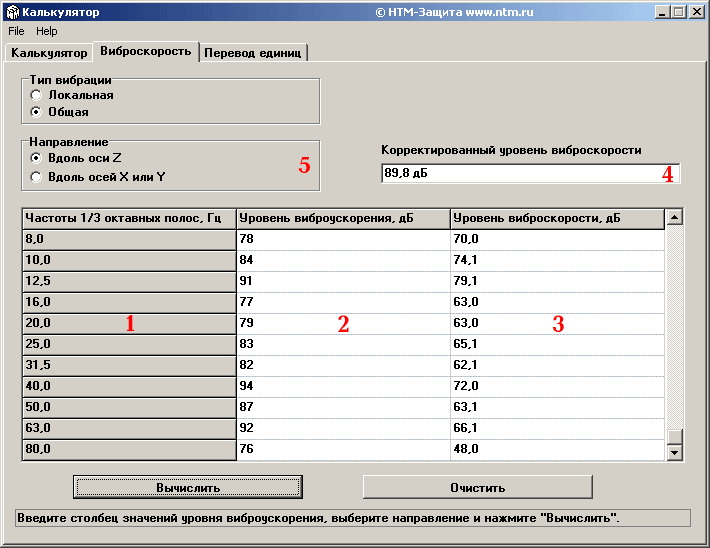The width and height of the screenshot is (710, 548).
Task: Click velocity cell showing 79,1
Action: coord(557,282)
